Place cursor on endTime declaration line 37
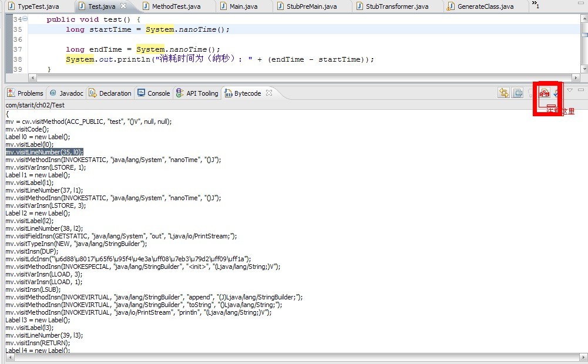This screenshot has height=364, width=588. coord(143,49)
